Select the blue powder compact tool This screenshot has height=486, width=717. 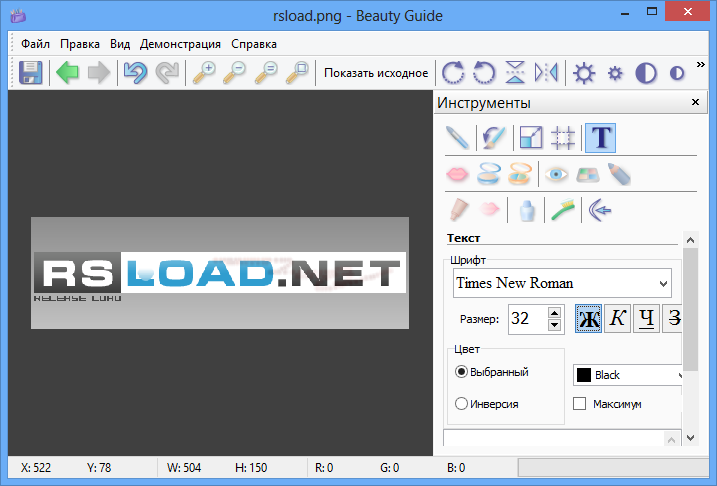coord(488,174)
